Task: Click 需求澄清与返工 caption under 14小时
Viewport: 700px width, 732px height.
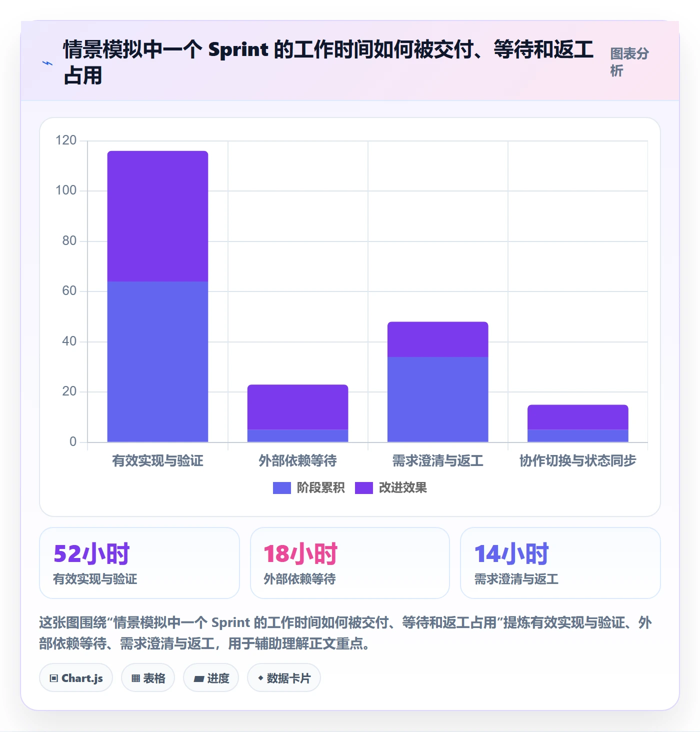Action: [x=516, y=579]
